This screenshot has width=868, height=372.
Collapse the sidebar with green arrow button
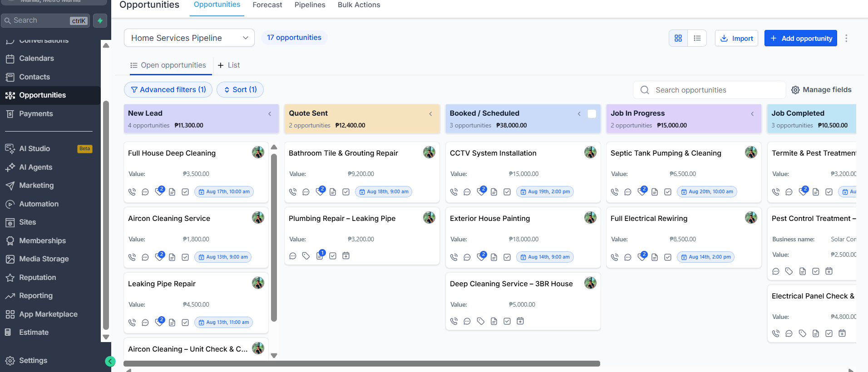(x=110, y=361)
